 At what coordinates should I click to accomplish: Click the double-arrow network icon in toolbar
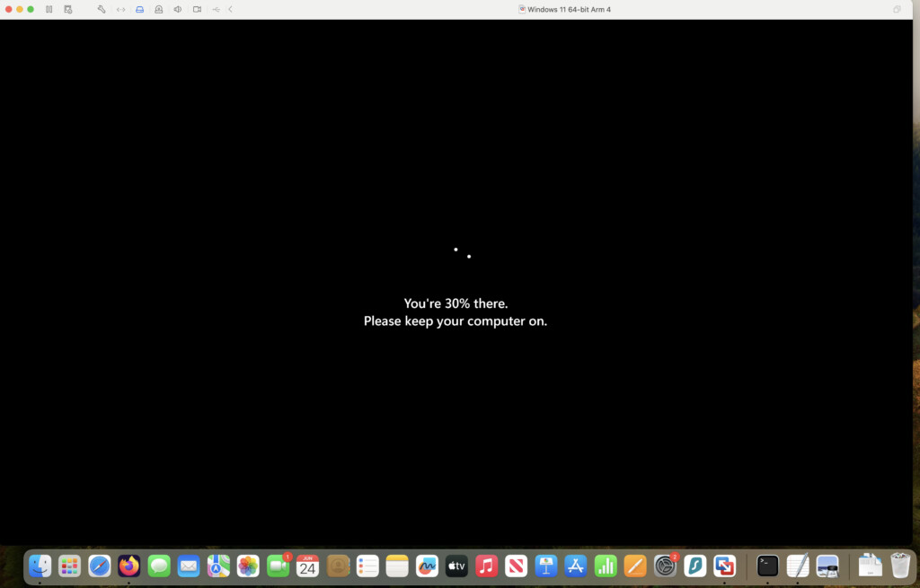121,9
